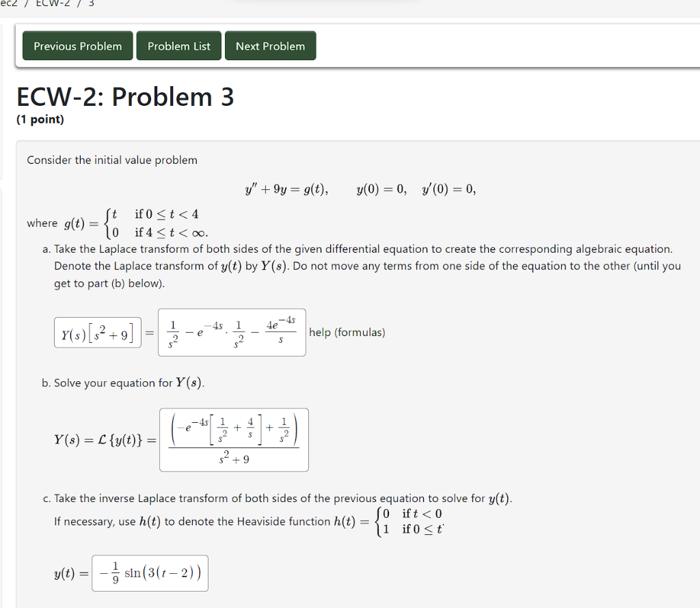This screenshot has height=608, width=700.
Task: Click the Consider the initial value problem text
Action: coord(111,160)
